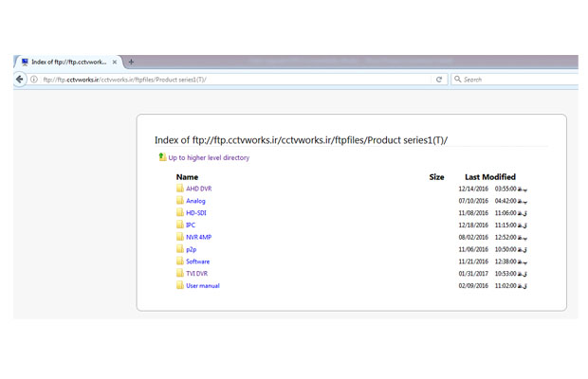Click the search magnifier icon
This screenshot has width=588, height=379.
point(457,79)
